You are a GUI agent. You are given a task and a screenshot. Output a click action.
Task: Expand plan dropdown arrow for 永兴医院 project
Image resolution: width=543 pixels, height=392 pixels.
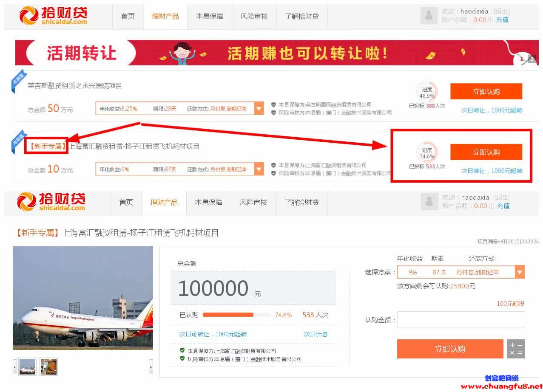[x=259, y=108]
